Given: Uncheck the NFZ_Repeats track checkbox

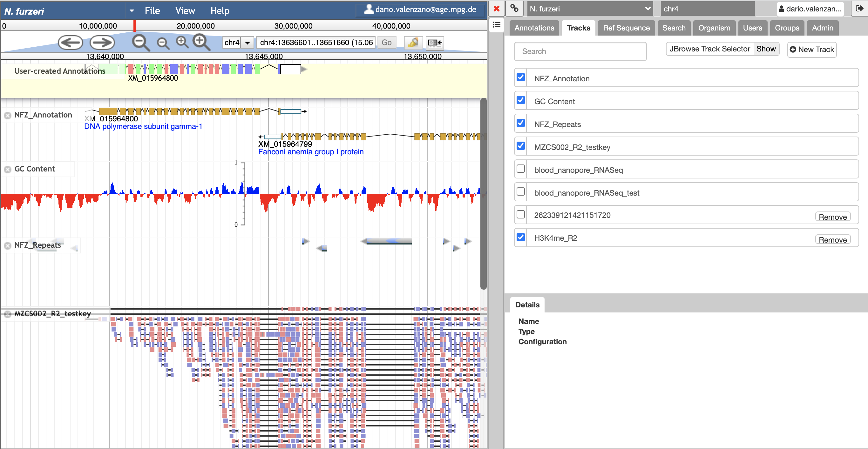Looking at the screenshot, I should 521,123.
